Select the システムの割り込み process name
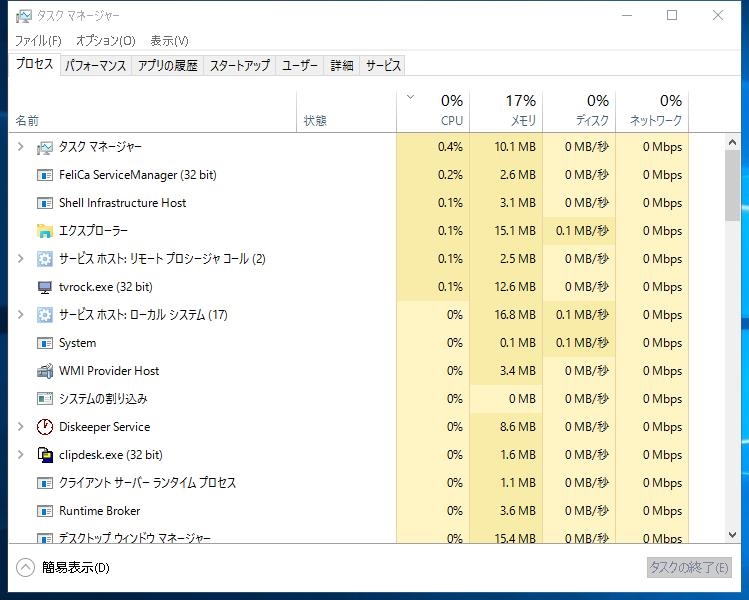 pos(103,399)
